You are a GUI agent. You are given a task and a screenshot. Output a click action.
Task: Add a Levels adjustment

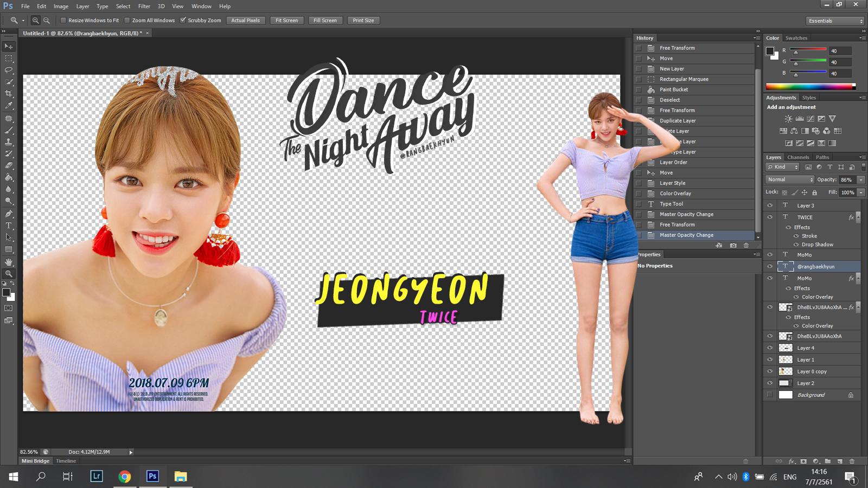pyautogui.click(x=799, y=119)
